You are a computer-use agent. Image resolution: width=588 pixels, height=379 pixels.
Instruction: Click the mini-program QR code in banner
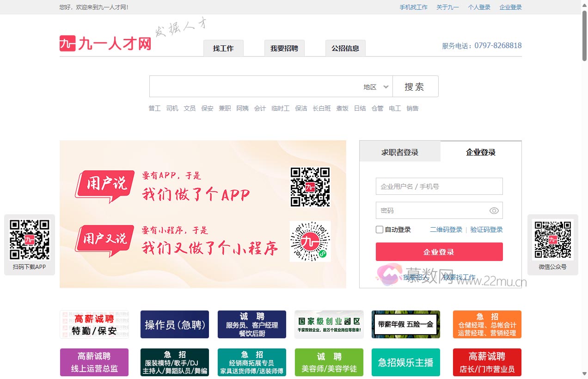click(310, 241)
